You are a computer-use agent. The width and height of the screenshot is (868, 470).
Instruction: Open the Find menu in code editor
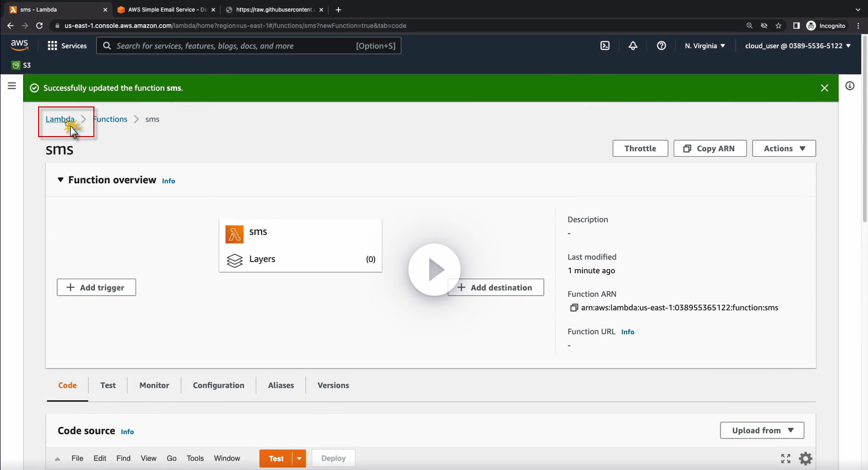tap(123, 458)
